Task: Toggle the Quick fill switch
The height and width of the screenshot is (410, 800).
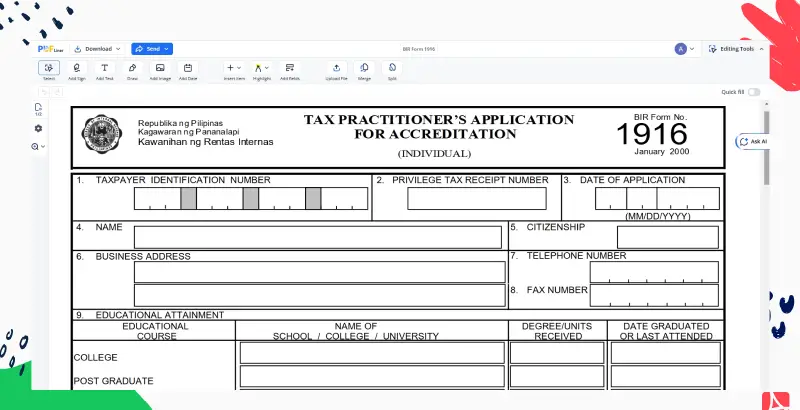Action: point(754,92)
